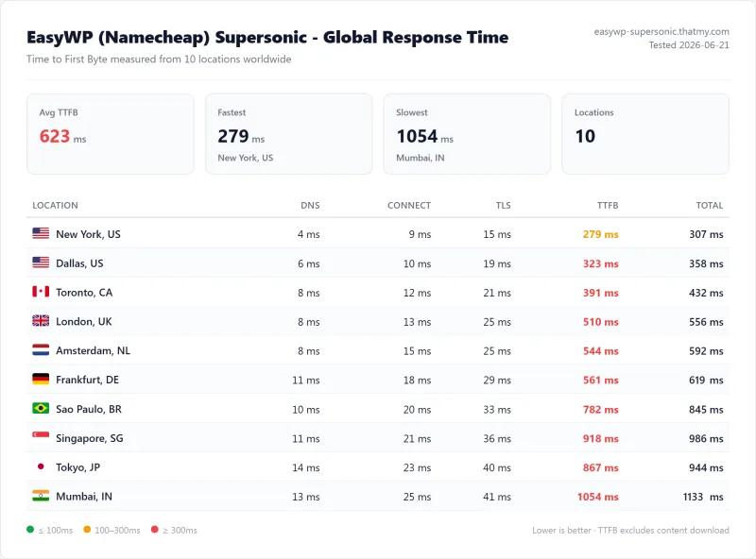Click the DNS column header
Screen dimensions: 756x559
pos(310,205)
